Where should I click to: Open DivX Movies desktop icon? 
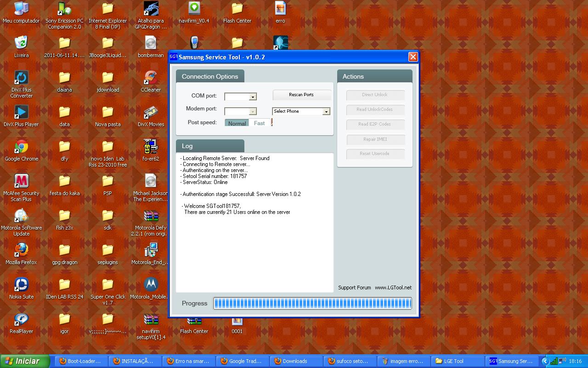pos(151,116)
